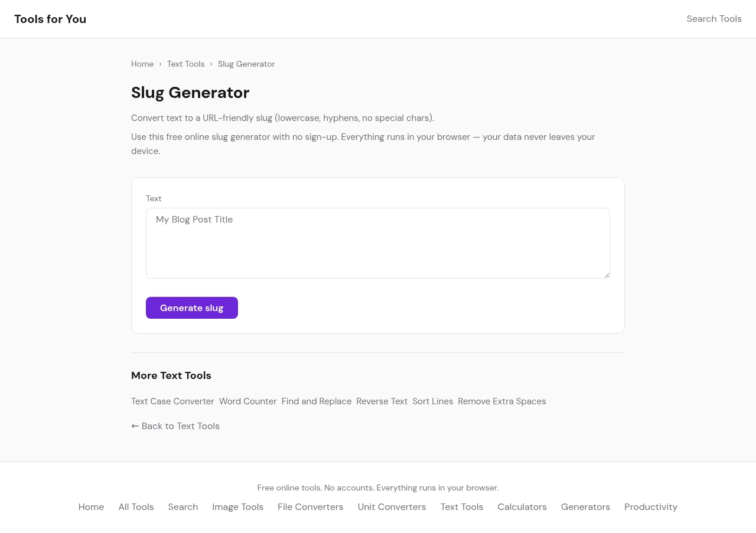
Task: Choose Calculators in the footer
Action: point(522,507)
